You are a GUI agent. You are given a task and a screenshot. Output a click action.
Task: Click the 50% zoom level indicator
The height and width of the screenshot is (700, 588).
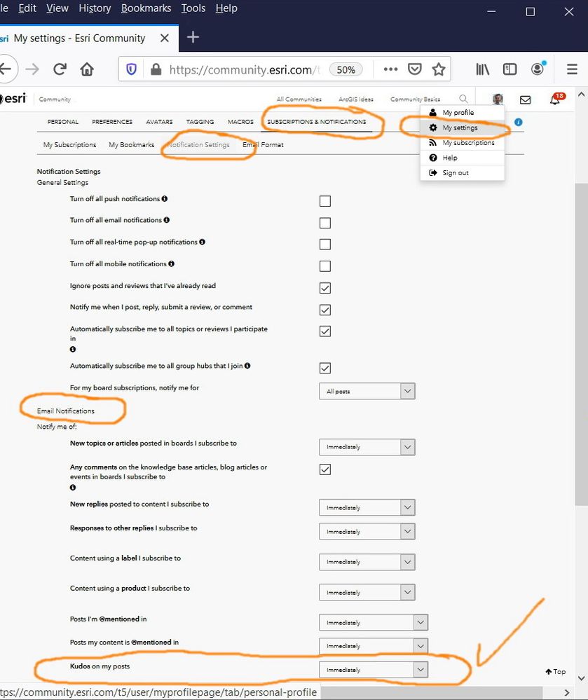[x=346, y=69]
